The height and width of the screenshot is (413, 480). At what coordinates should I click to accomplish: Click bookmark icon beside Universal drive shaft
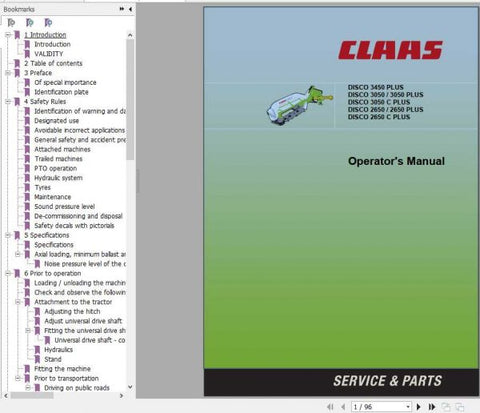48,340
